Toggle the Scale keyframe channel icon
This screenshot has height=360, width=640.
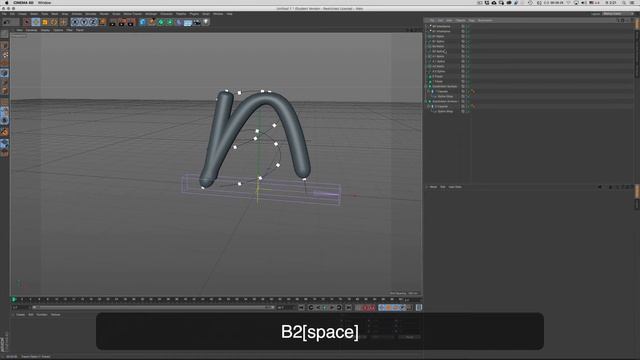click(389, 308)
